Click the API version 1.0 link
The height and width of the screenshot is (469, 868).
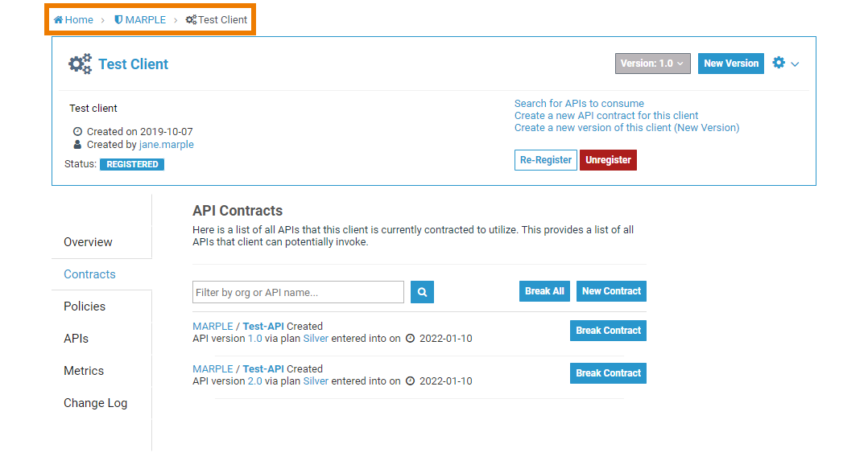point(254,339)
